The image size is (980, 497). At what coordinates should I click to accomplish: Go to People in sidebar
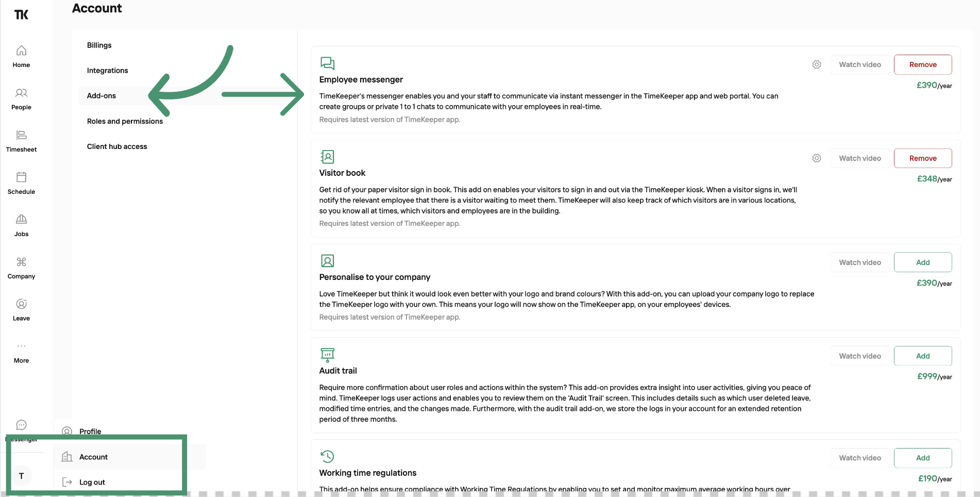(x=21, y=93)
